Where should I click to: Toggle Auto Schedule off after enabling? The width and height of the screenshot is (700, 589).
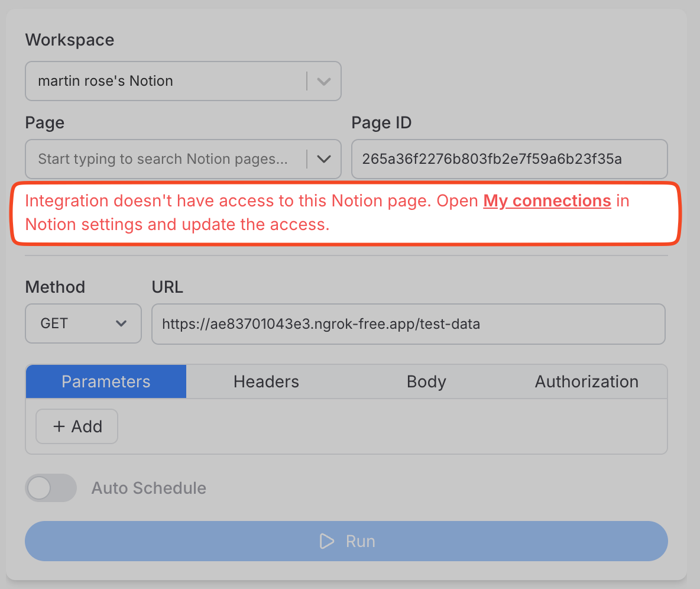coord(51,487)
